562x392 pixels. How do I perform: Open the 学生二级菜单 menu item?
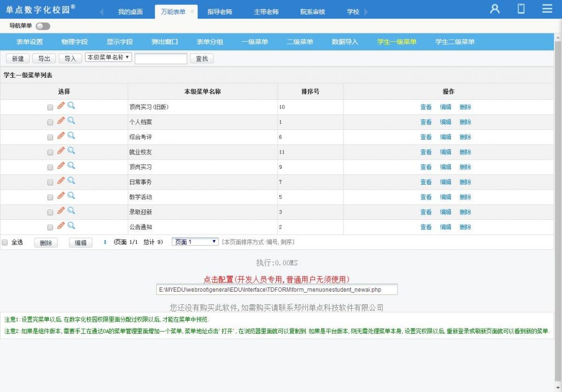pos(455,42)
